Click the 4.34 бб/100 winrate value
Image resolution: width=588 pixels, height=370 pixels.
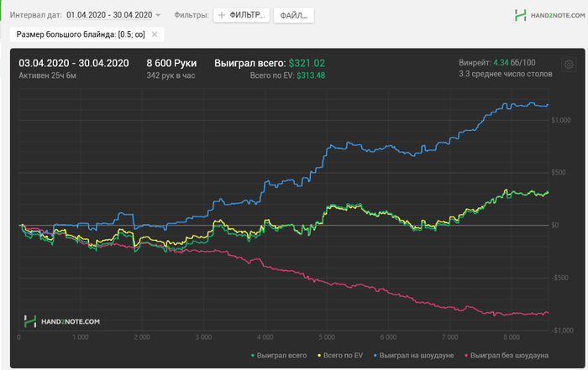(x=514, y=63)
